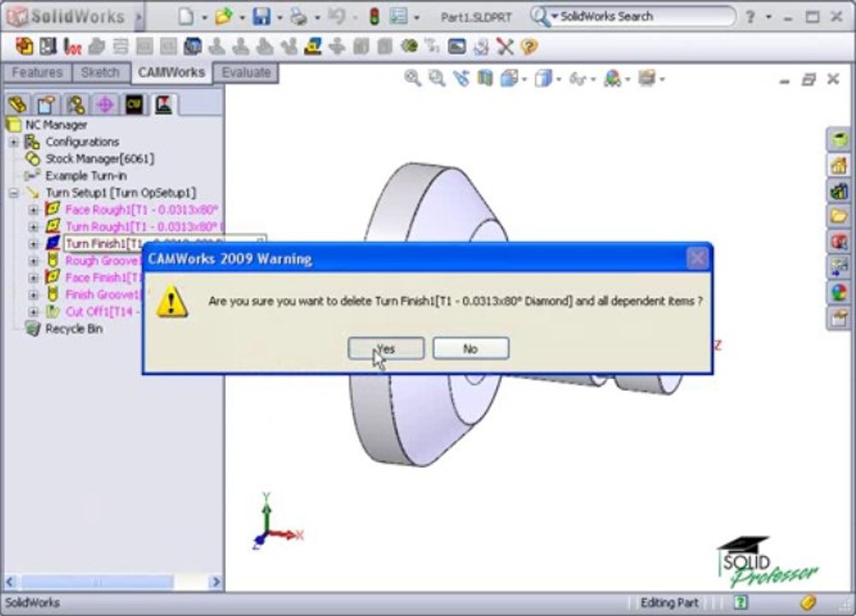Click the scroll right arrow in tree panel
The image size is (856, 616).
216,582
